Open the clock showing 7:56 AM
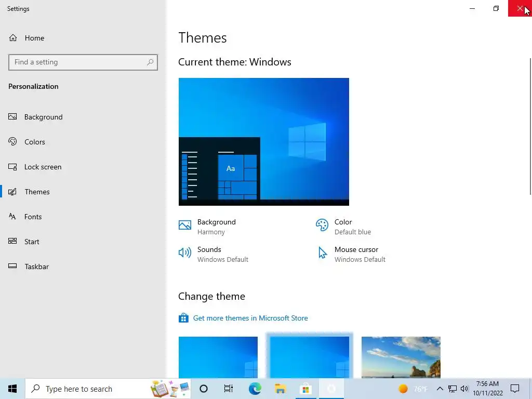The image size is (532, 399). [x=487, y=389]
